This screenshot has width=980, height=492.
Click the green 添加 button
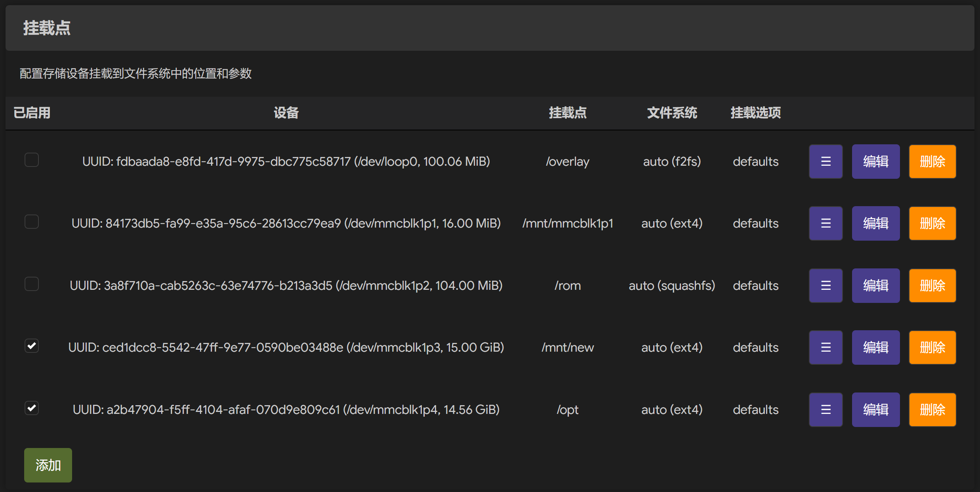click(x=48, y=465)
